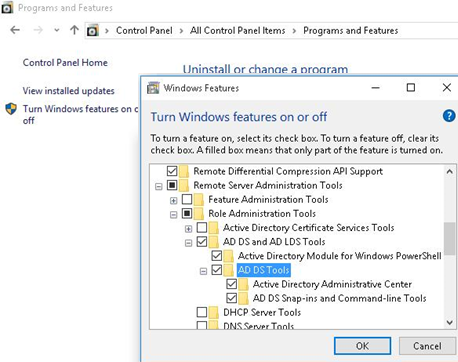Open the blue help question mark icon
Image resolution: width=458 pixels, height=362 pixels.
click(x=449, y=116)
